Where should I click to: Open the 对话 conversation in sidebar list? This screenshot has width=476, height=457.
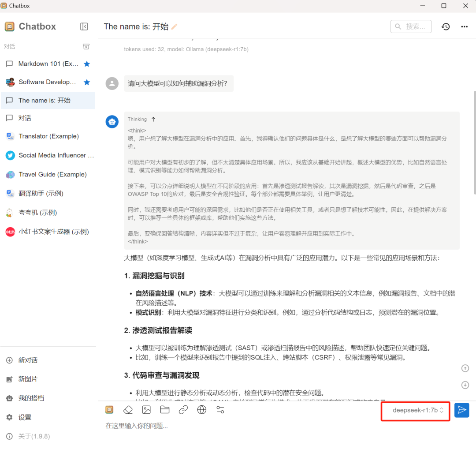48,118
